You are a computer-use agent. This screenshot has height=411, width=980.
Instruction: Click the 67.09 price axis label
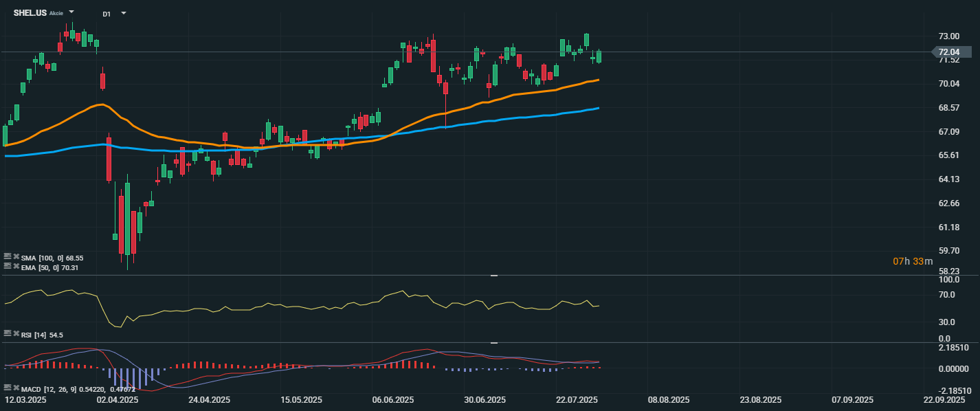pos(949,131)
